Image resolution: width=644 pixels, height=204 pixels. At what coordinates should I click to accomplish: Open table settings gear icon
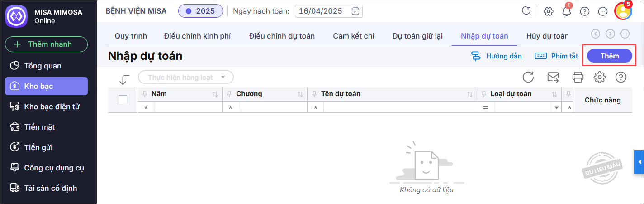(600, 77)
